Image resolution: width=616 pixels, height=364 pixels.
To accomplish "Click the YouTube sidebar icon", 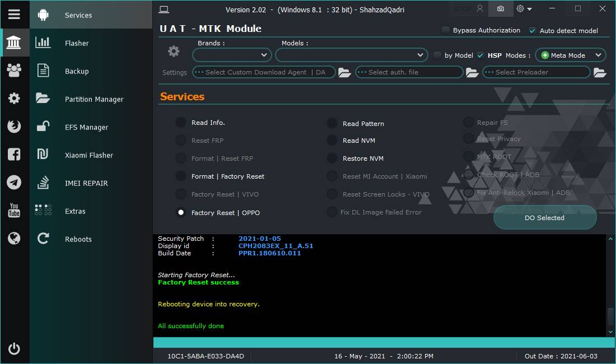I will click(x=14, y=210).
